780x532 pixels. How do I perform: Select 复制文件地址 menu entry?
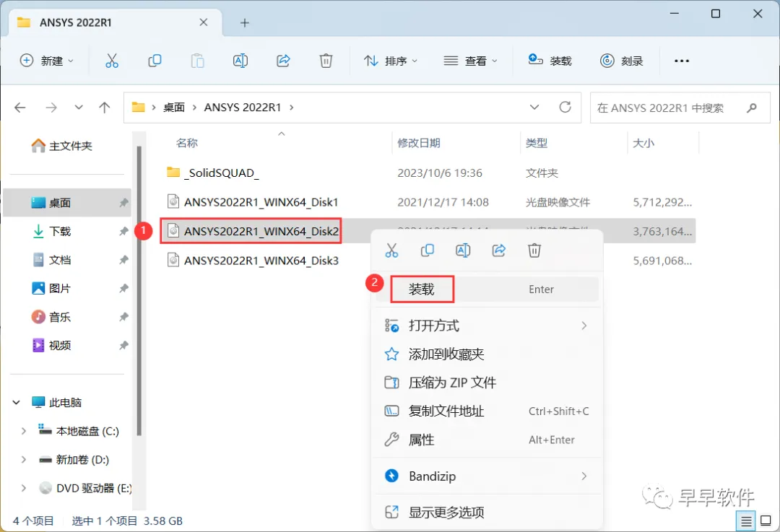pos(487,411)
